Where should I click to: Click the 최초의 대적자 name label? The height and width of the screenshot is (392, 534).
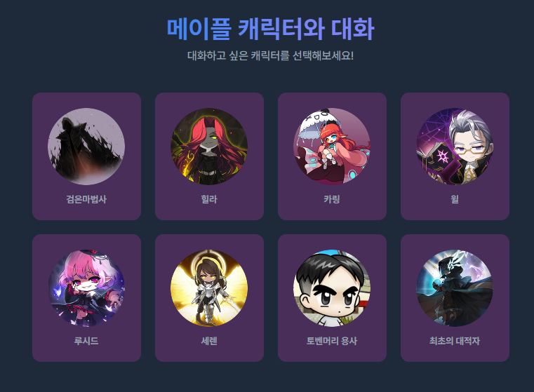tap(455, 341)
